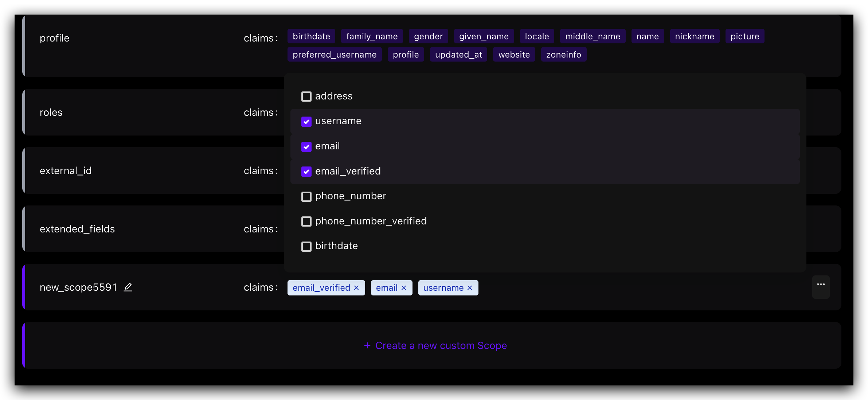Edit the new_scope5591 name with pencil icon
Viewport: 868px width, 400px height.
tap(128, 287)
